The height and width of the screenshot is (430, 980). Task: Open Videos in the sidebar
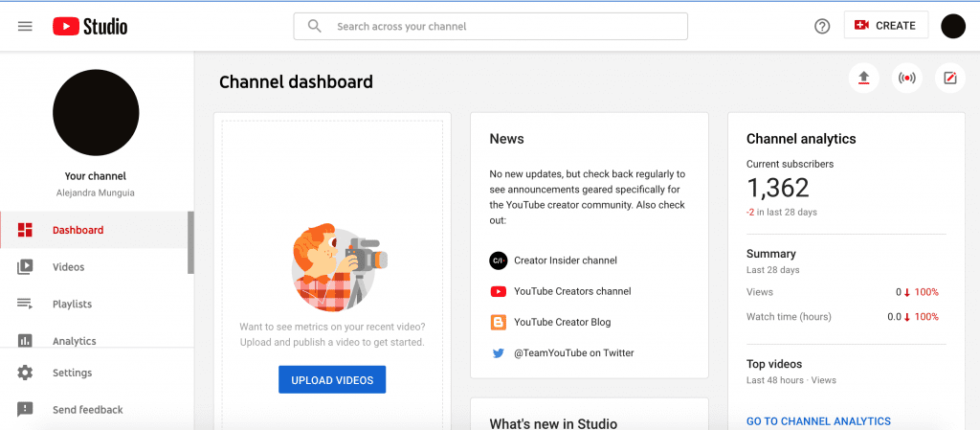(x=68, y=267)
